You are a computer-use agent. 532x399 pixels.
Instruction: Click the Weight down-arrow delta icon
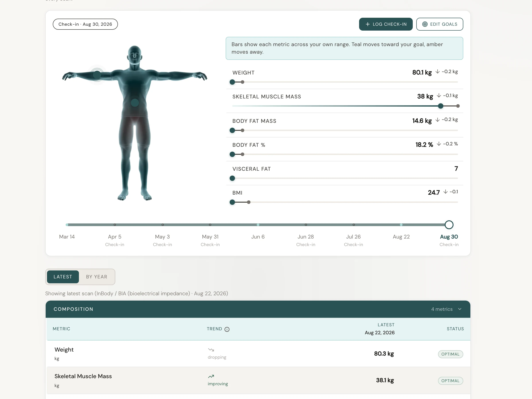tap(437, 72)
